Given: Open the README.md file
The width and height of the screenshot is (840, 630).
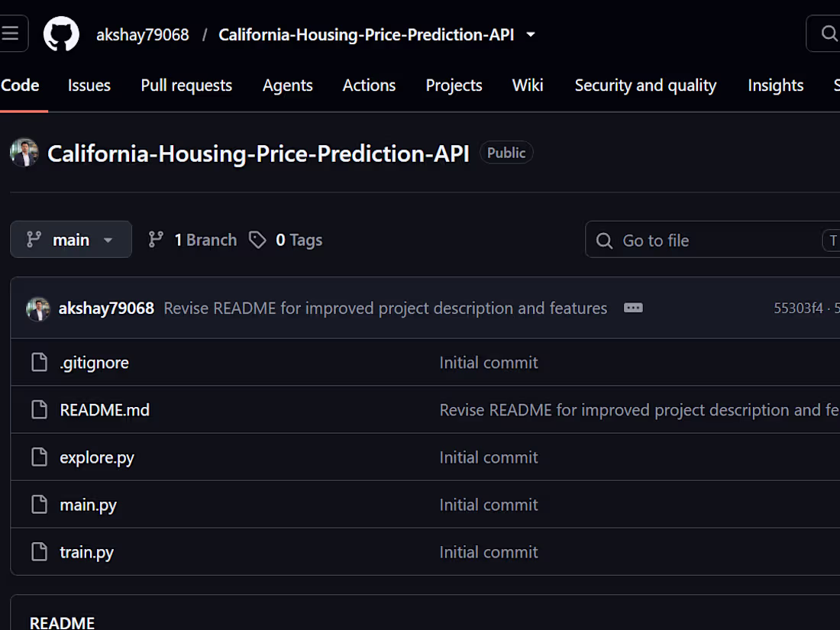Looking at the screenshot, I should [x=105, y=410].
